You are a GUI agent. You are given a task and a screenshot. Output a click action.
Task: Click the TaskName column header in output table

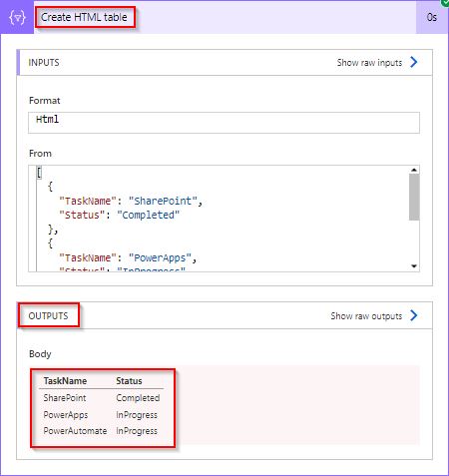coord(65,381)
